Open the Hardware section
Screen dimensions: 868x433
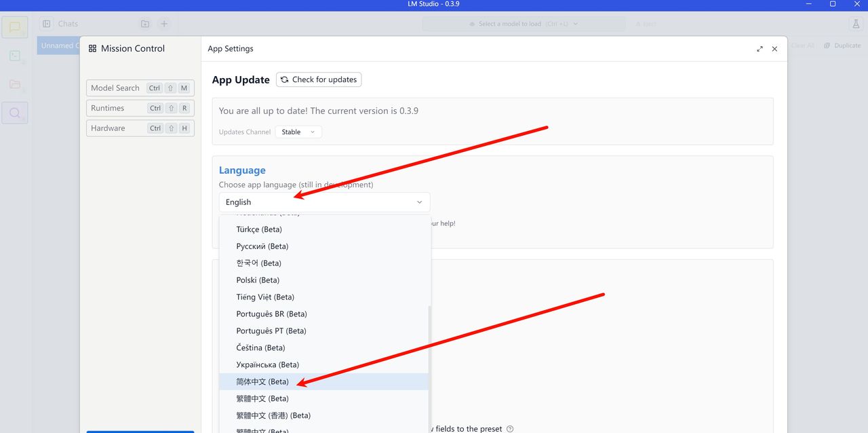140,128
